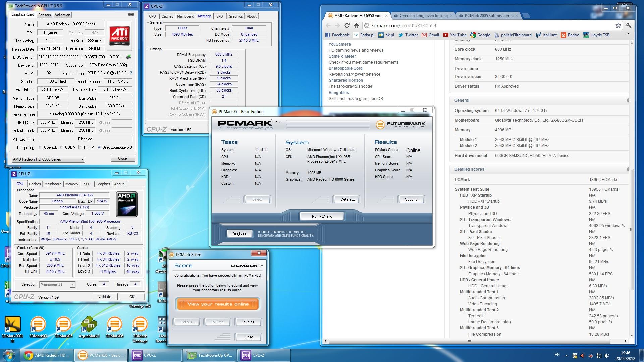Click the horizontal scrollbar in Chrome
This screenshot has width=644, height=362.
[x=469, y=341]
